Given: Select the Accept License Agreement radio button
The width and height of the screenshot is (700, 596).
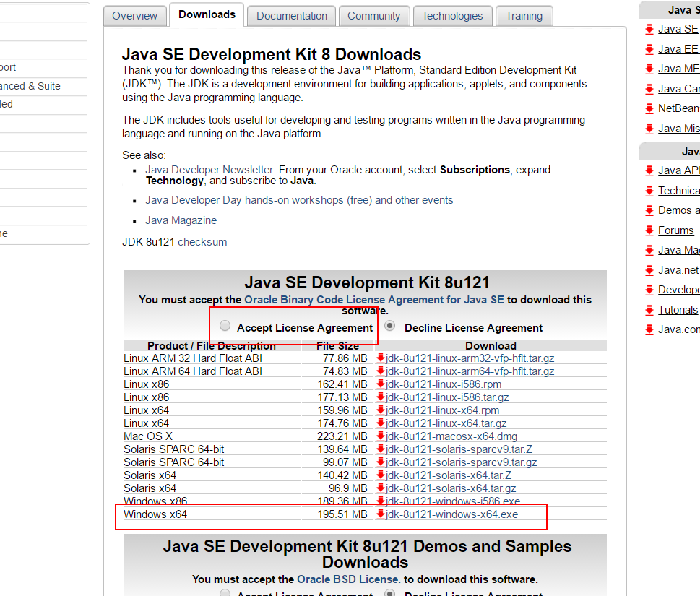Looking at the screenshot, I should 225,326.
